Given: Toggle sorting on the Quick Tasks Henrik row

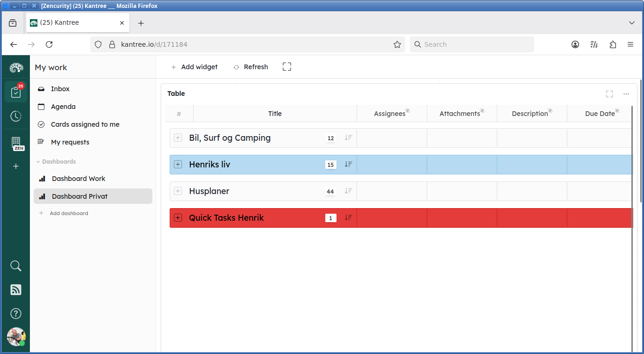Looking at the screenshot, I should click(x=348, y=217).
